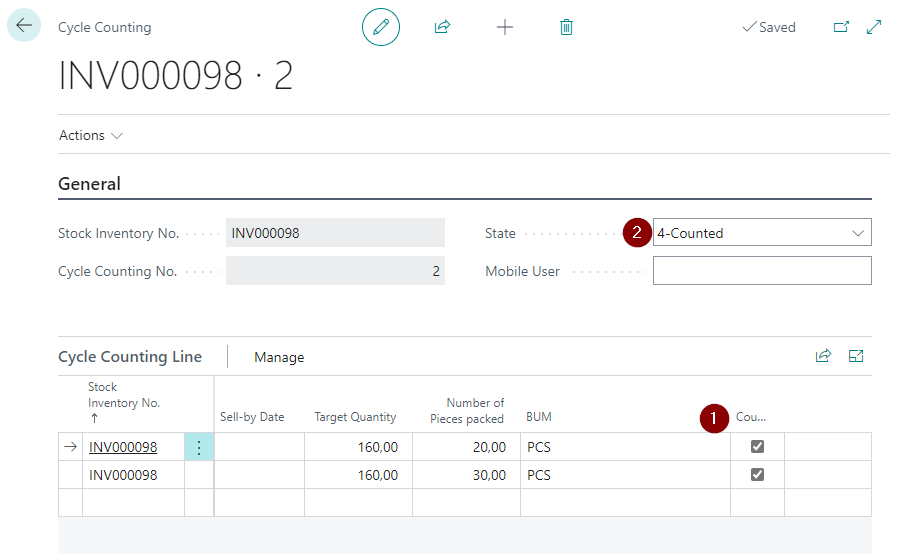Open the underlined INV000098 link
Image resolution: width=910 pixels, height=554 pixels.
[123, 447]
